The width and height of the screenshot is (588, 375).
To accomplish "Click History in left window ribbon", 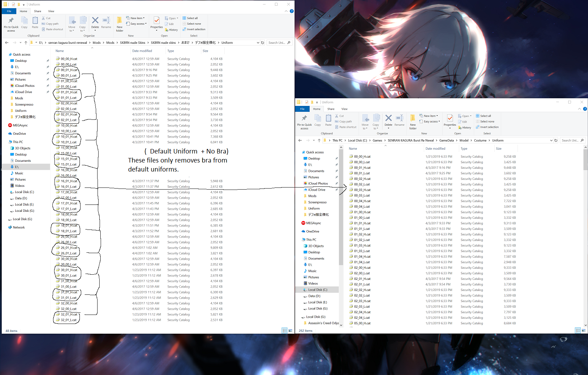I will tap(171, 30).
